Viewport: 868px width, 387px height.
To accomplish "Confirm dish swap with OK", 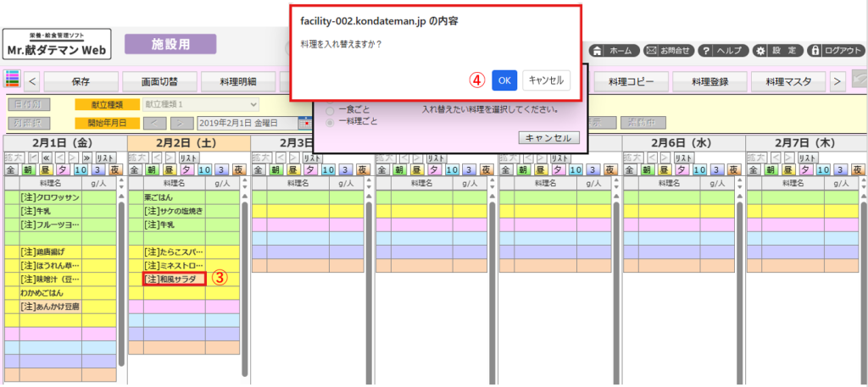I will tap(504, 80).
